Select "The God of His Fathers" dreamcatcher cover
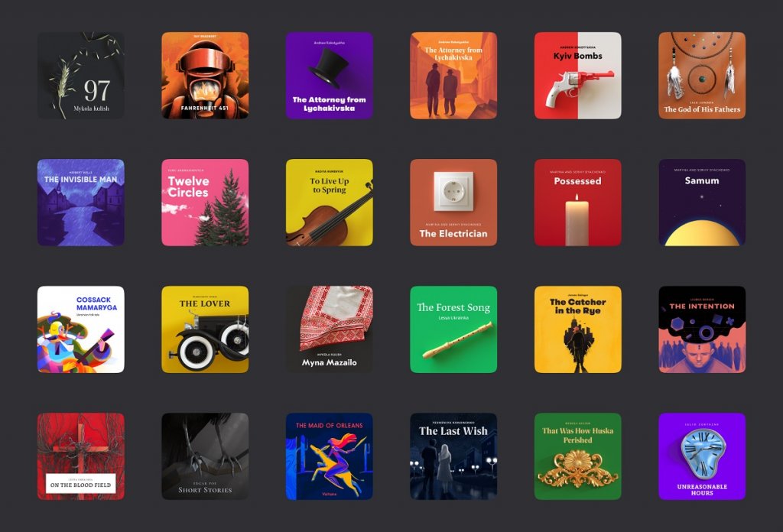 701,76
